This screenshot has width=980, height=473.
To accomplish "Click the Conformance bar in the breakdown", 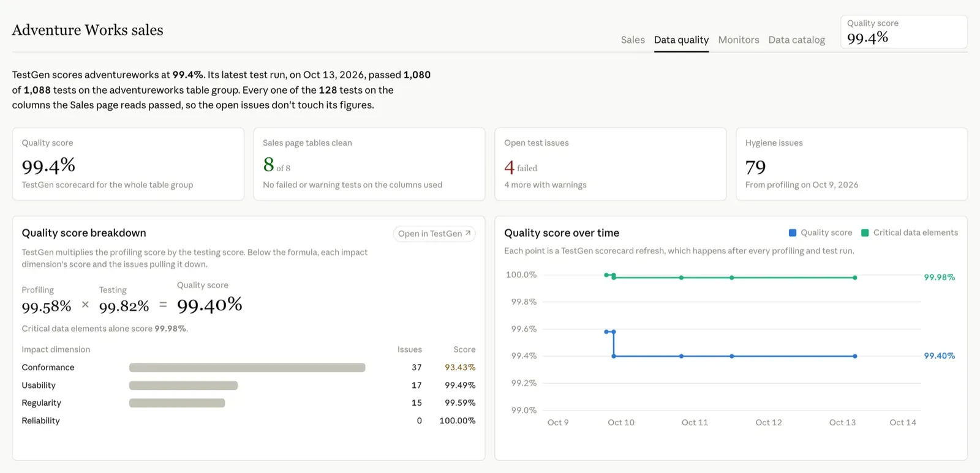I will click(x=247, y=368).
